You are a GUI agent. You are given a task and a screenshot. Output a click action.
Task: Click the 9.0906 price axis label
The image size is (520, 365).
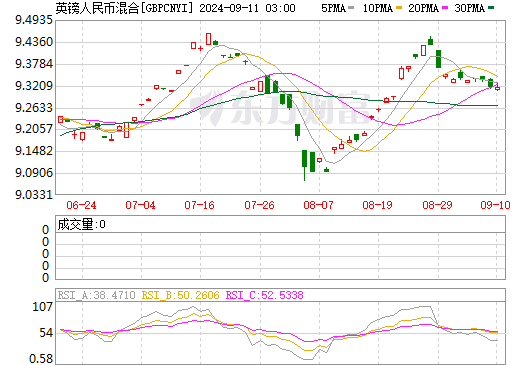point(34,173)
